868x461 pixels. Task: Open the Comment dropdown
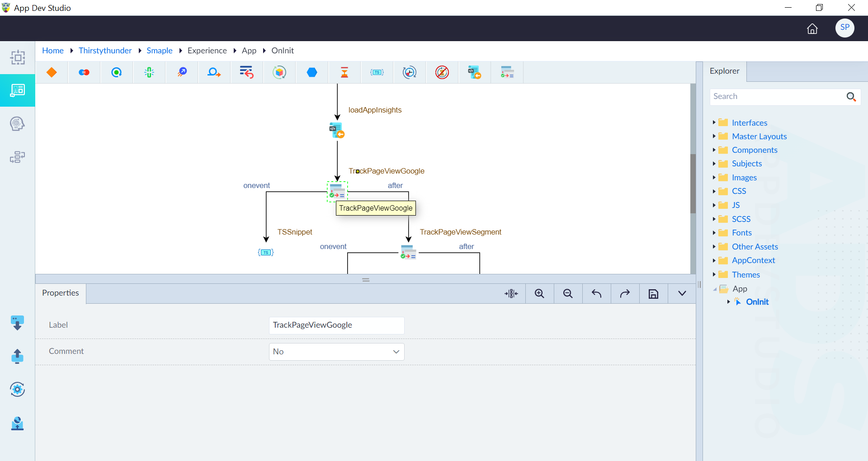pos(337,352)
